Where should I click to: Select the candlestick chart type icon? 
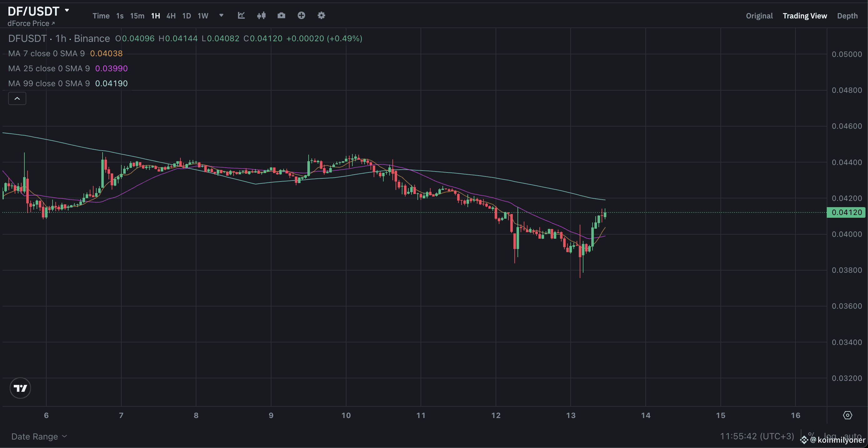point(261,16)
